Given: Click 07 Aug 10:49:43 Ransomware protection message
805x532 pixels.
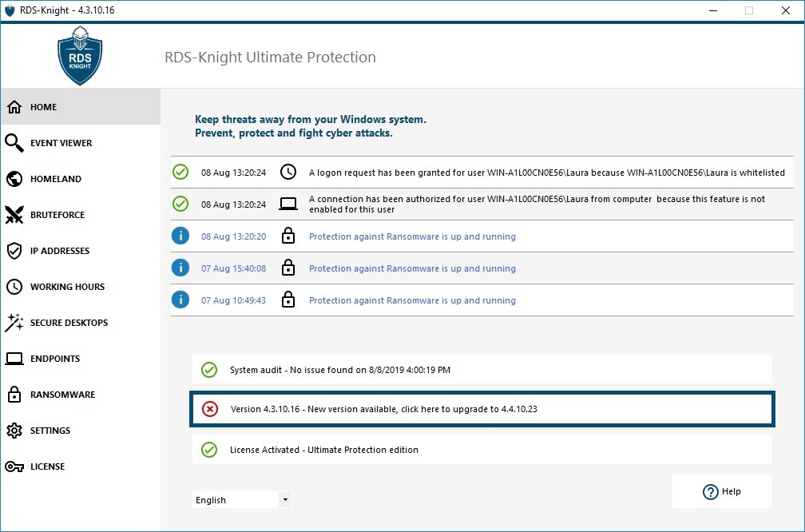Looking at the screenshot, I should click(412, 300).
